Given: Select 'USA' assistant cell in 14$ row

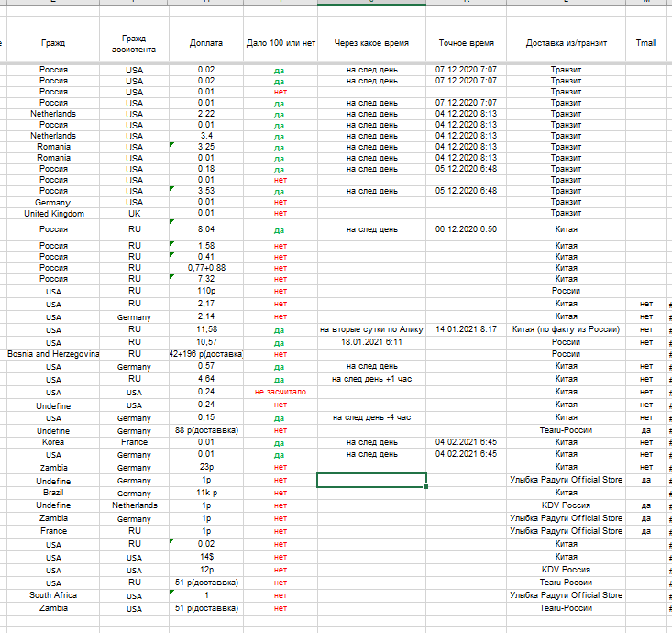Looking at the screenshot, I should click(x=134, y=558).
